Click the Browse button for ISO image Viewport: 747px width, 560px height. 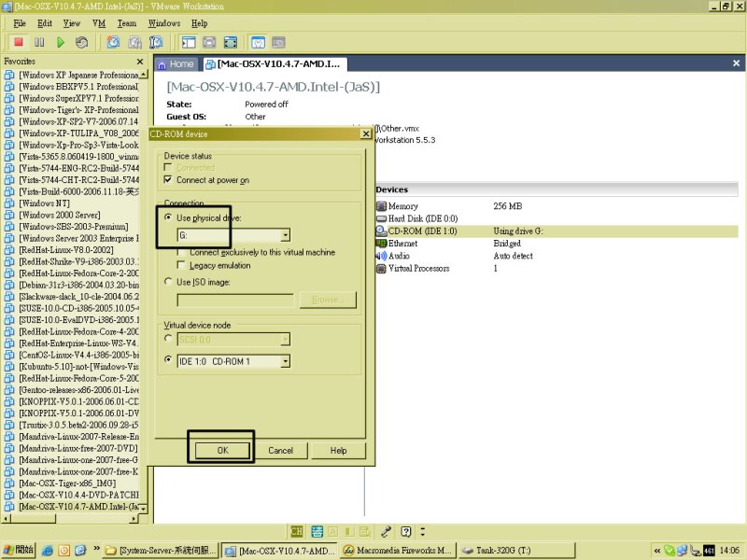pyautogui.click(x=328, y=300)
